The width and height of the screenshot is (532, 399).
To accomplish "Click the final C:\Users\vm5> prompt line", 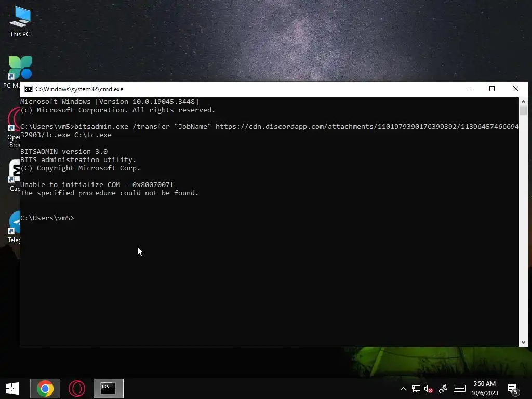I will 47,218.
